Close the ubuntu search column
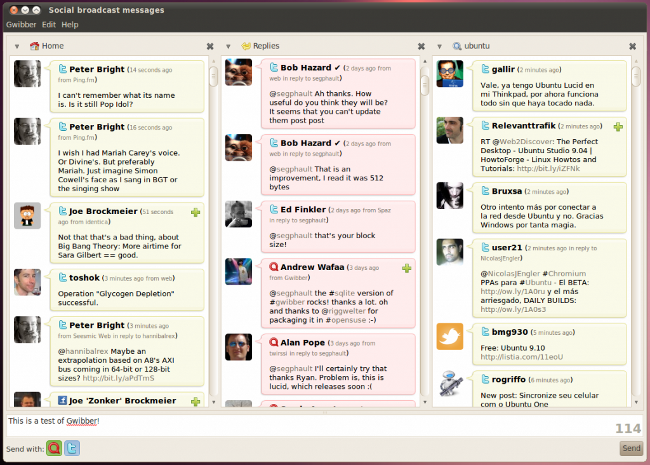This screenshot has width=650, height=465. click(633, 46)
